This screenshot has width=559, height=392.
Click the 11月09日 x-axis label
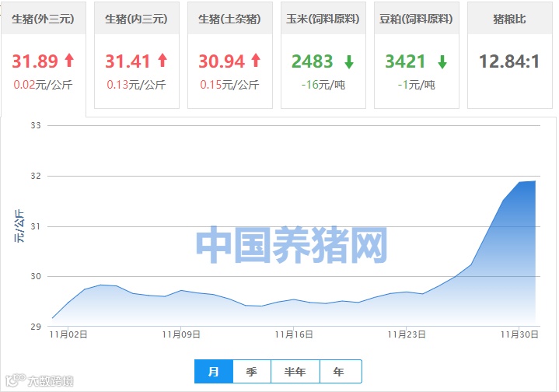[181, 334]
